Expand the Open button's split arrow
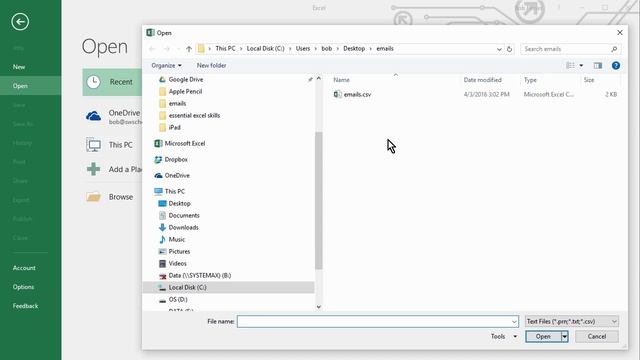This screenshot has width=640, height=360. [564, 337]
